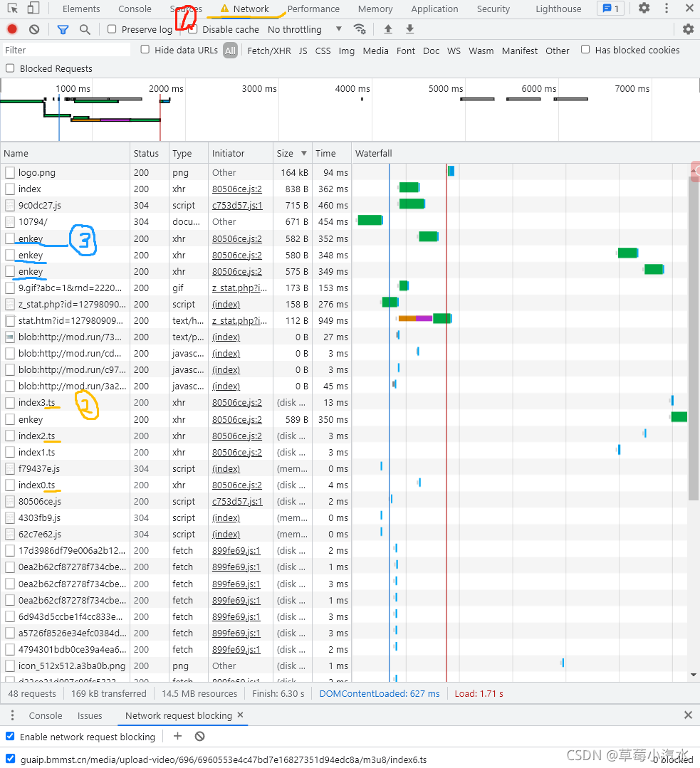Open the Performance tab

click(x=313, y=9)
